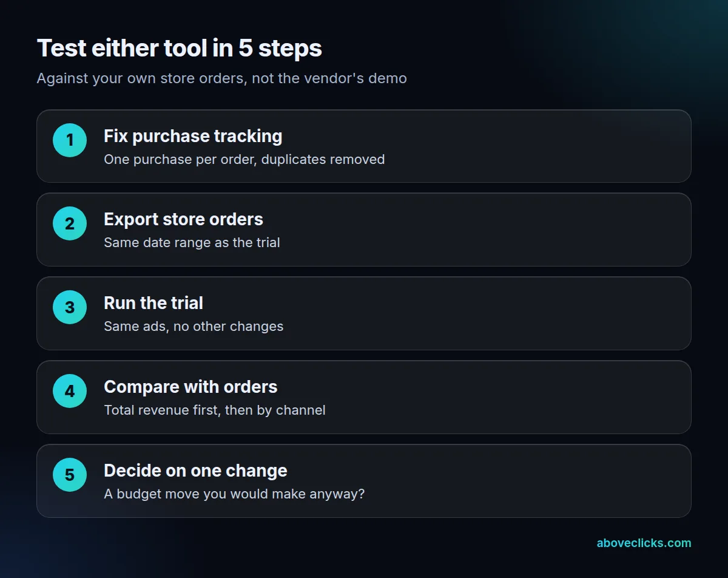The width and height of the screenshot is (728, 578).
Task: Click "Same ads, no other changes" text
Action: coord(194,326)
